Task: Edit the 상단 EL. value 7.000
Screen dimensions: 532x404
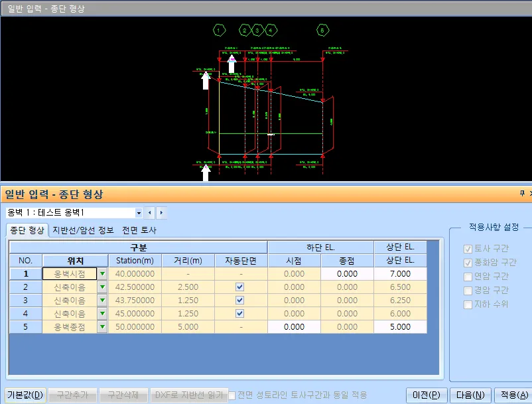Action: click(401, 274)
